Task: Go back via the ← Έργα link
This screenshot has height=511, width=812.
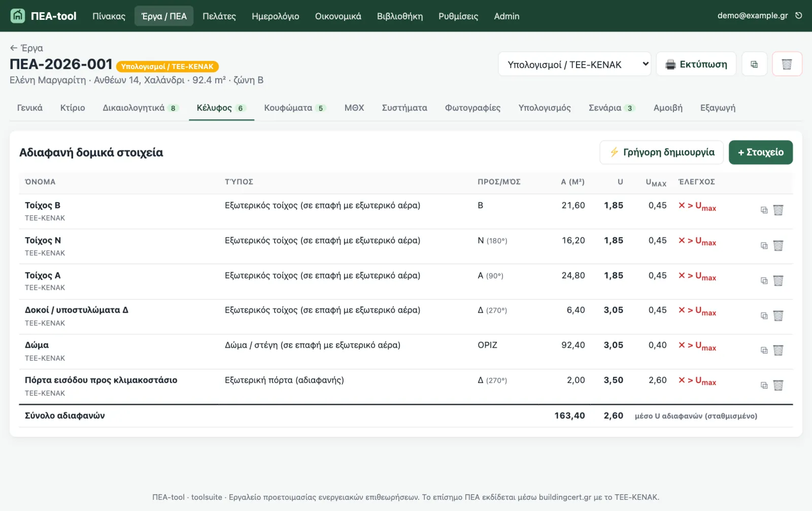Action: (26, 48)
